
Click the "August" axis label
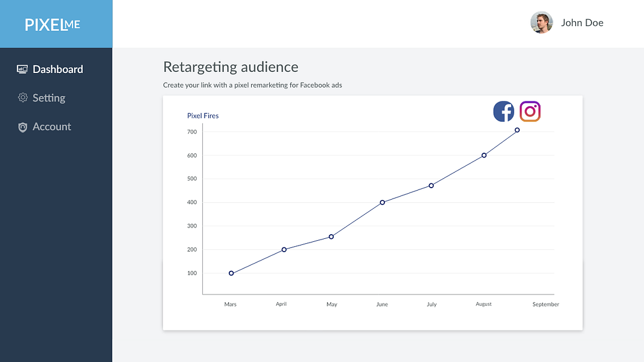(x=483, y=304)
